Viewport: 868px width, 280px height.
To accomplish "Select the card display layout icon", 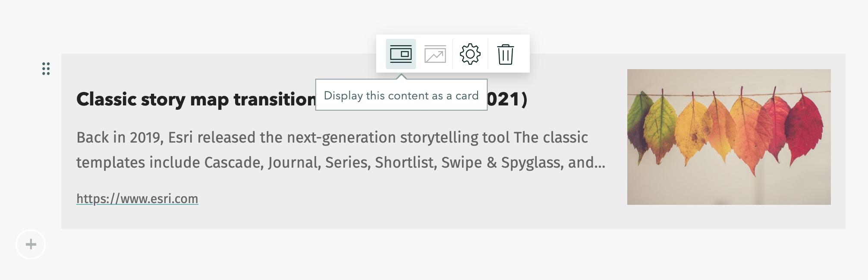I will pyautogui.click(x=400, y=54).
